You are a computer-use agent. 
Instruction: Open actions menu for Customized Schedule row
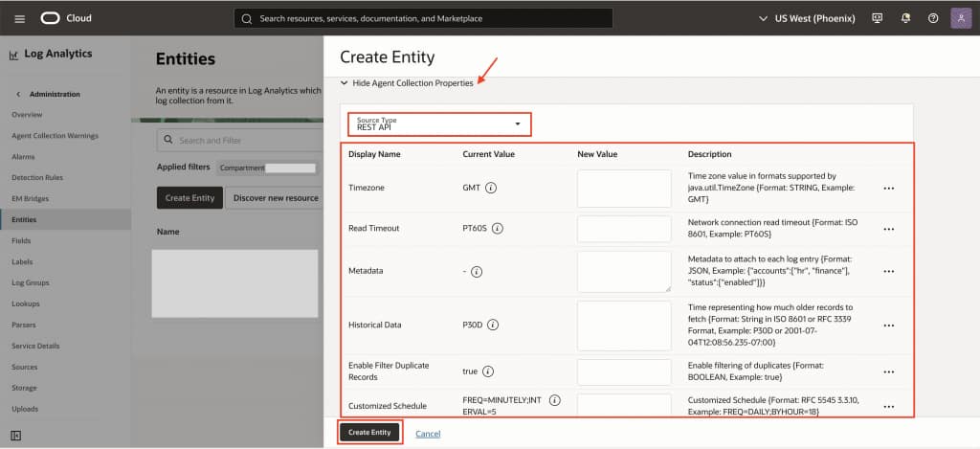[888, 407]
